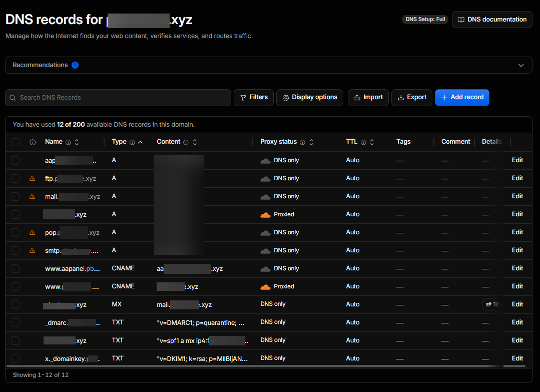Open the DNS documentation link
540x392 pixels.
pos(492,20)
